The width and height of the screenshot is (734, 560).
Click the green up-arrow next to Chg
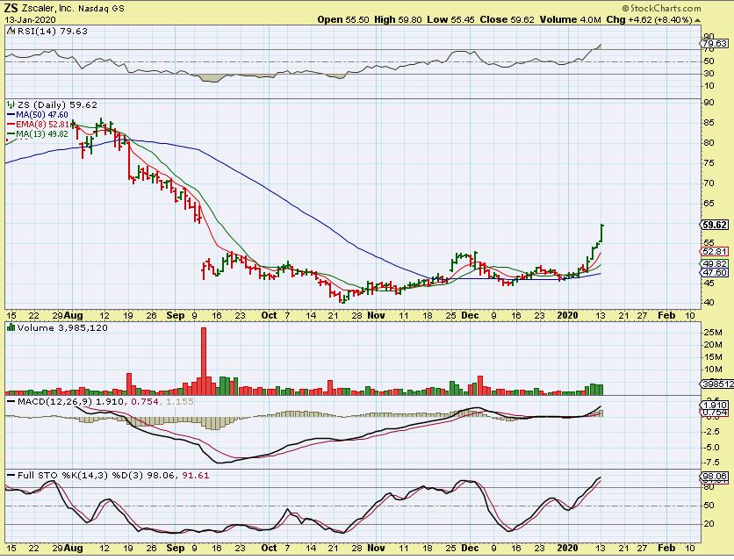pyautogui.click(x=697, y=20)
